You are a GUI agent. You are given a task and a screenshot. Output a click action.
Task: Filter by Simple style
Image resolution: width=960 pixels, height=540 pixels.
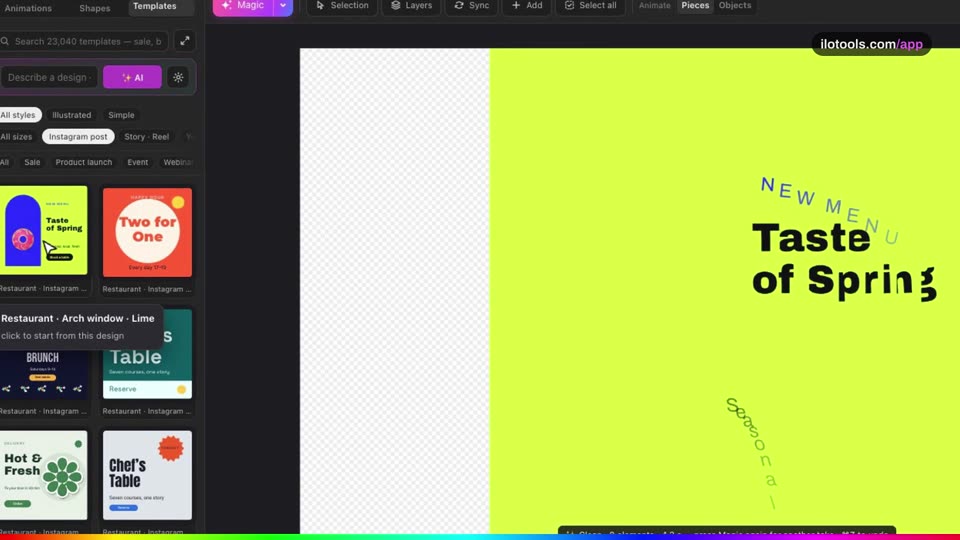(x=121, y=114)
